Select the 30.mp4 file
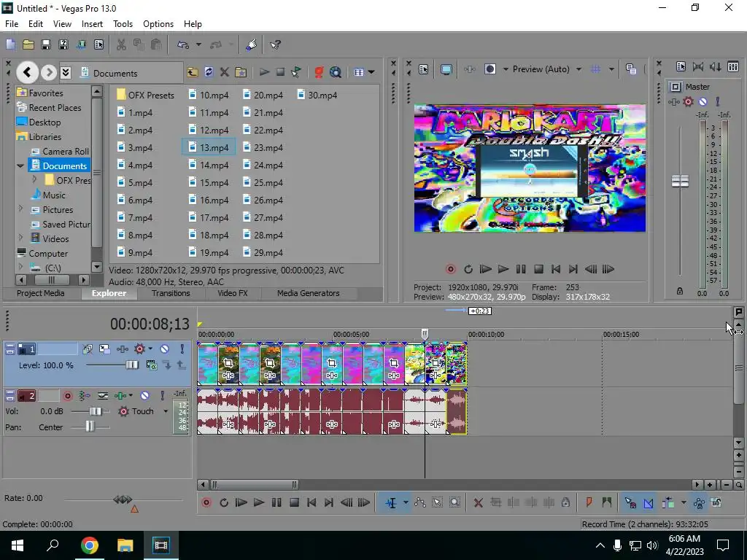The width and height of the screenshot is (747, 560). click(317, 96)
